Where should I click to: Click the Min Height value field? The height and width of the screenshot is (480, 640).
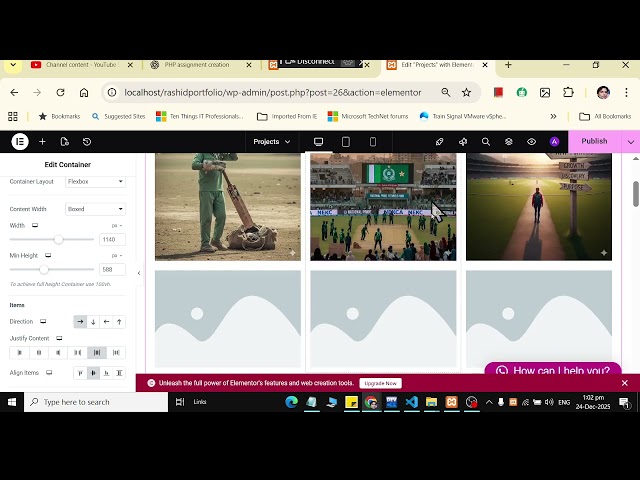coord(112,269)
